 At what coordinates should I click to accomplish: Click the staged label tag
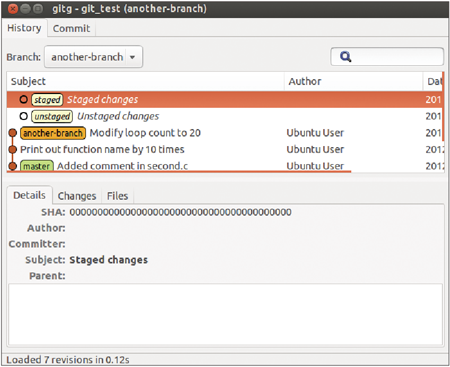(x=47, y=100)
